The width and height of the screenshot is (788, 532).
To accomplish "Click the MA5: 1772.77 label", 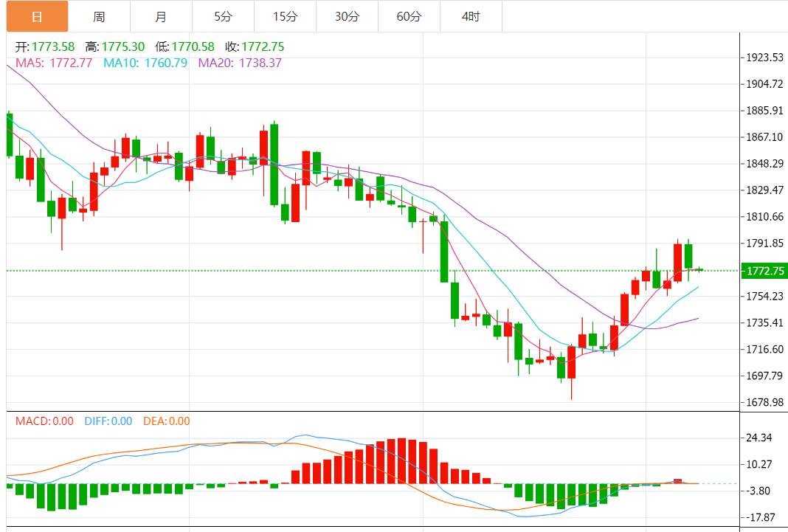I will (x=54, y=63).
